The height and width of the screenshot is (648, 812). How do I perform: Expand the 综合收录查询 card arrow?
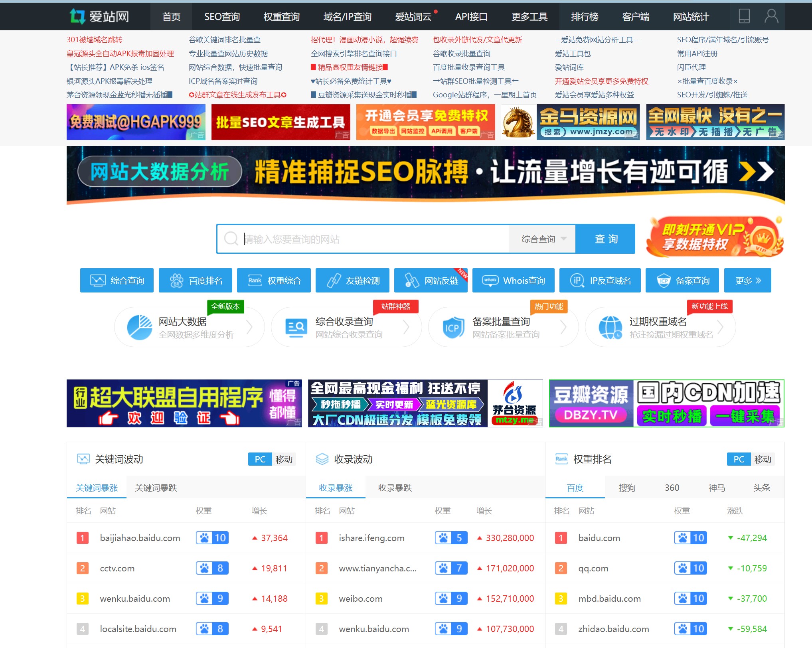point(407,327)
